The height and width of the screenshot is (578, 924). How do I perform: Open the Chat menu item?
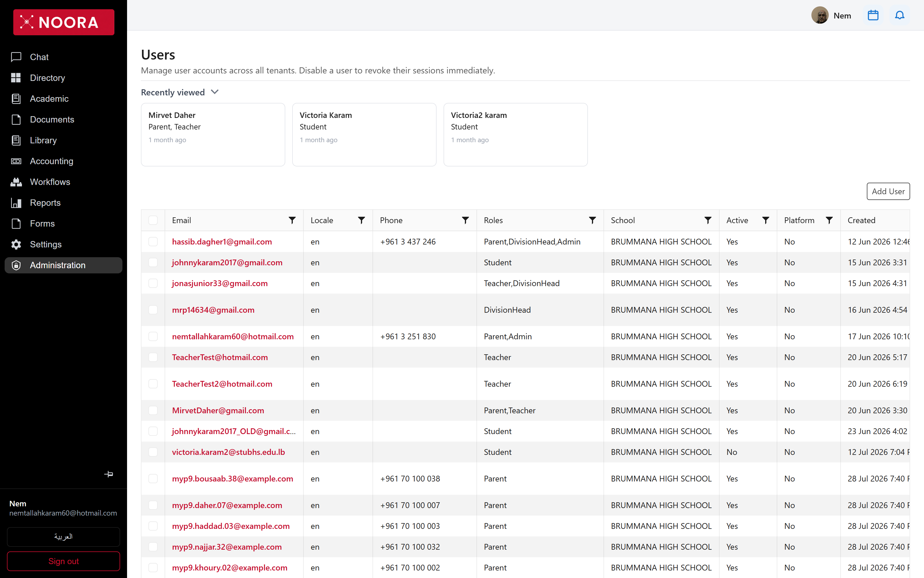pyautogui.click(x=64, y=57)
